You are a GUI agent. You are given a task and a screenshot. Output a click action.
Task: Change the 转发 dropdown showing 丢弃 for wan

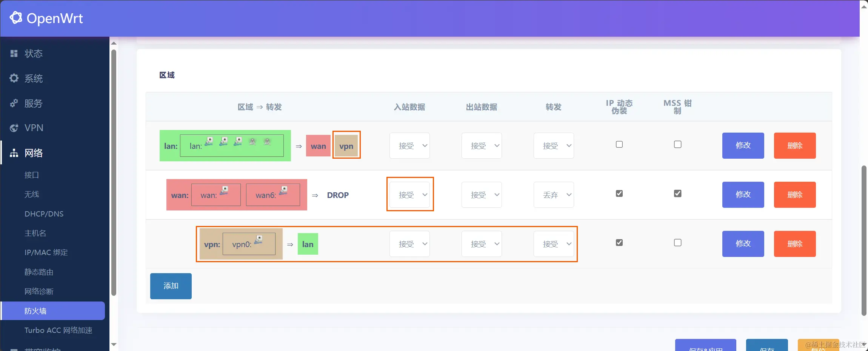(x=554, y=195)
